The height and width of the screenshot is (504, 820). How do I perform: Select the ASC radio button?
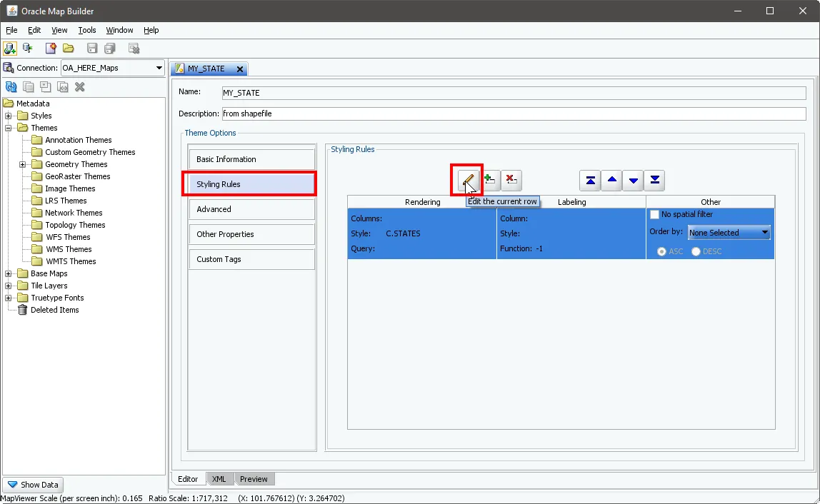661,251
